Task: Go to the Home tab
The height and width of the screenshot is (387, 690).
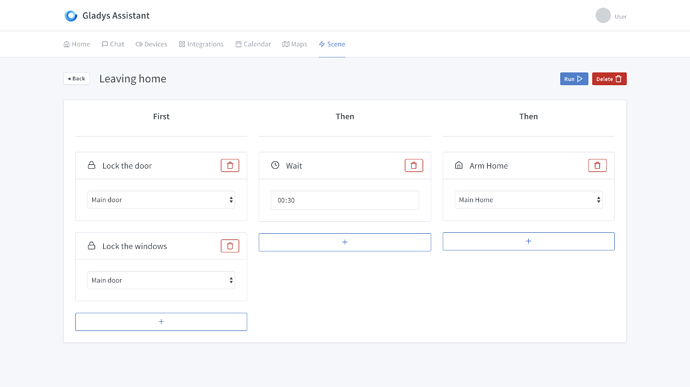Action: click(77, 44)
